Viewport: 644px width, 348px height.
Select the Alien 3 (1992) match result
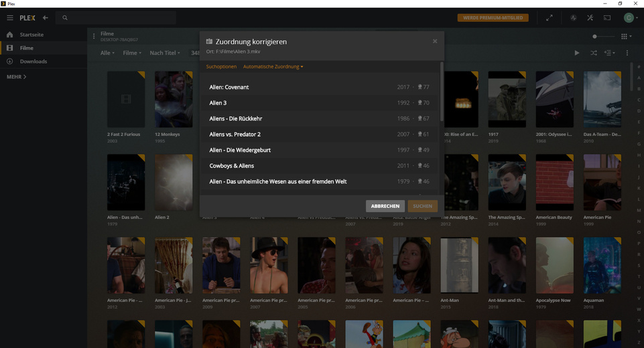point(319,103)
